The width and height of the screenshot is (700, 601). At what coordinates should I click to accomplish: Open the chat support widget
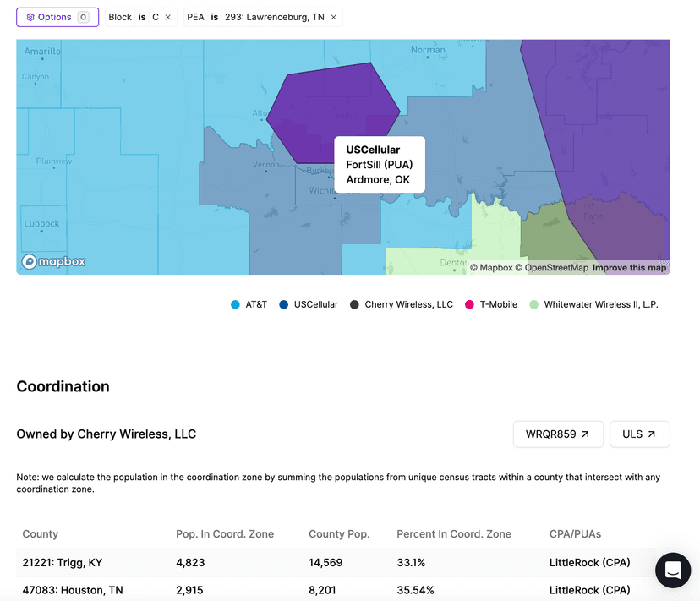point(672,571)
